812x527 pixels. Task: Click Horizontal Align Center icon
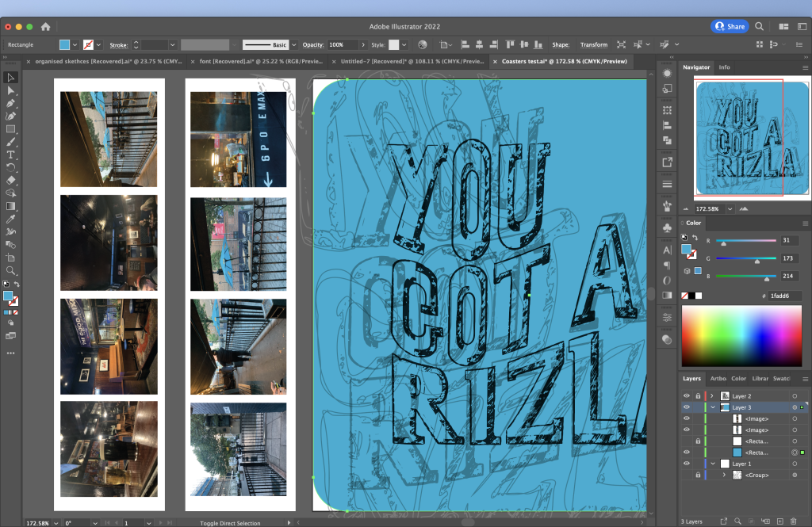click(479, 44)
